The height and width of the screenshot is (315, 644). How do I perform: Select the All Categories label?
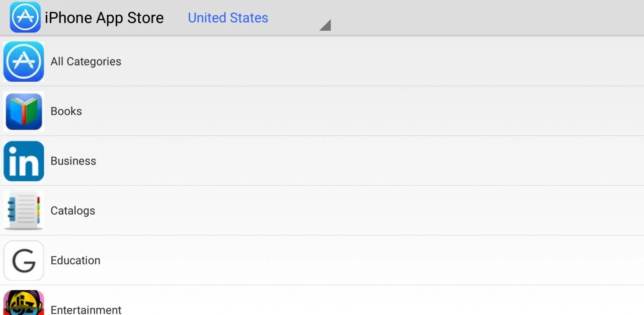pyautogui.click(x=86, y=61)
